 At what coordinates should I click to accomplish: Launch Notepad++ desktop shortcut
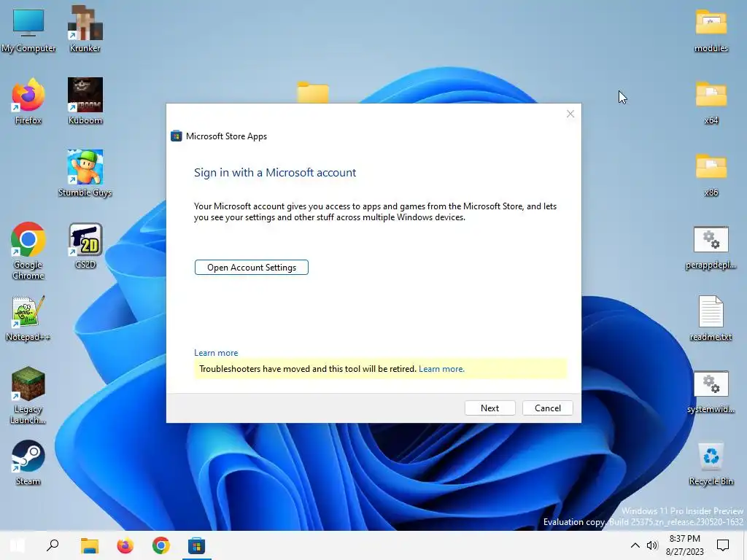(28, 319)
